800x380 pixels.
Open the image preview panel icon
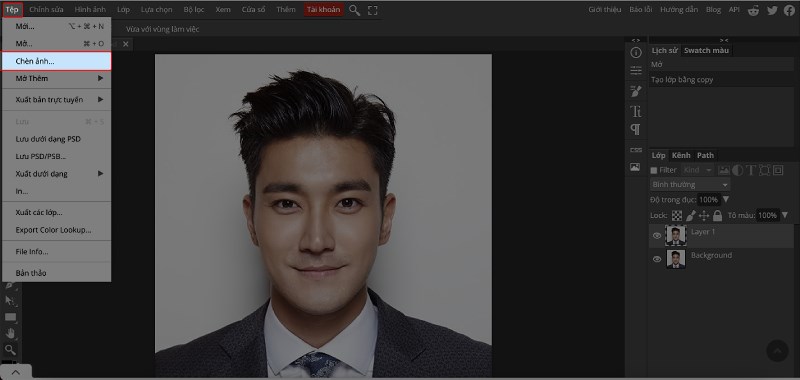636,167
